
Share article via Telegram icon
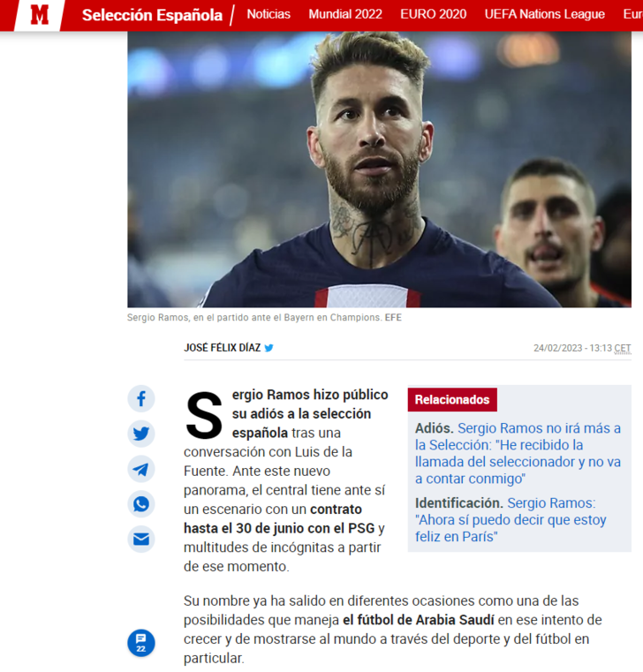[x=141, y=469]
